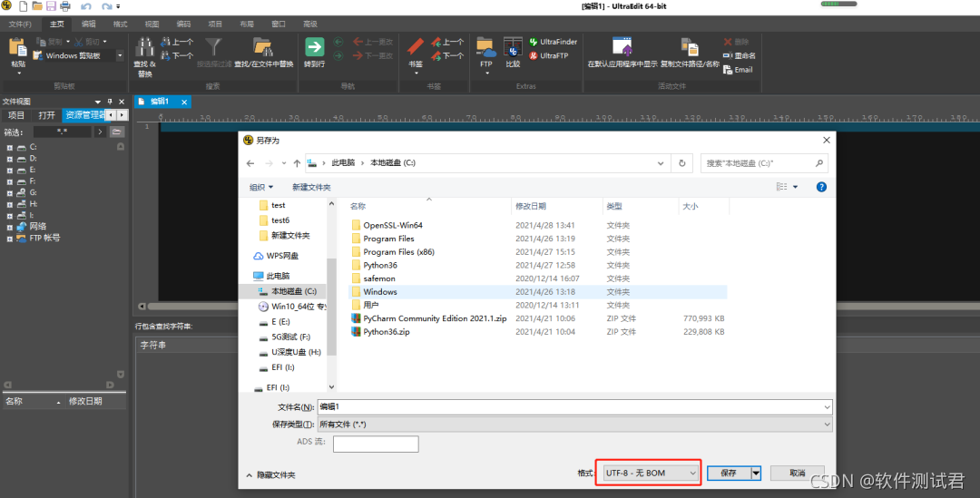The height and width of the screenshot is (498, 980).
Task: Click 重命名 rename in 活动文件 group
Action: (x=740, y=55)
